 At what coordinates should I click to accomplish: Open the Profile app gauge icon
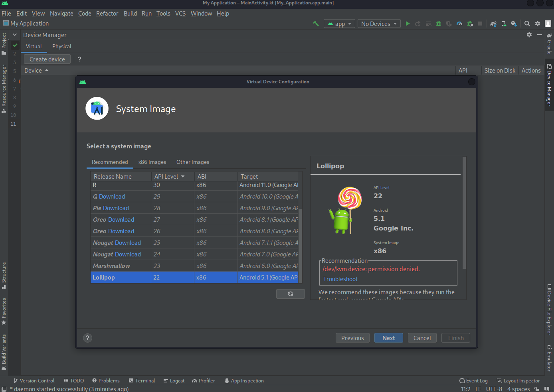(459, 24)
